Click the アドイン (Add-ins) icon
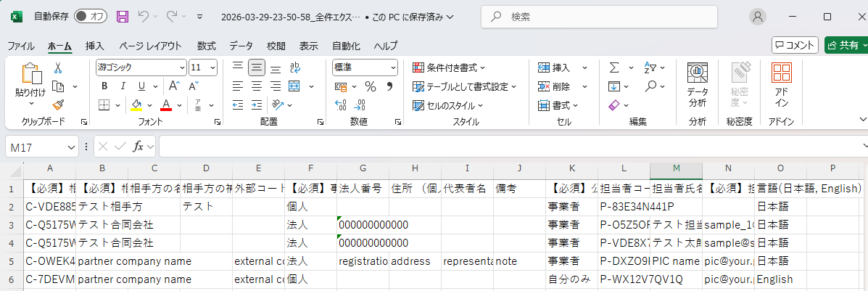This screenshot has width=868, height=291. click(781, 85)
